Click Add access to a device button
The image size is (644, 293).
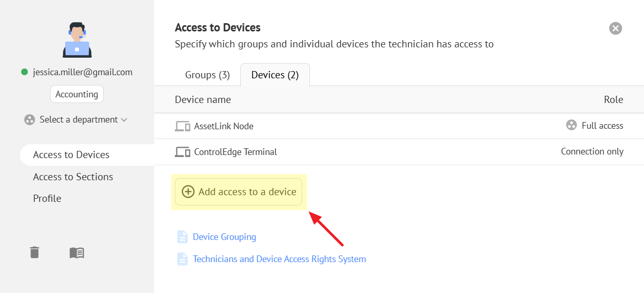[x=239, y=192]
